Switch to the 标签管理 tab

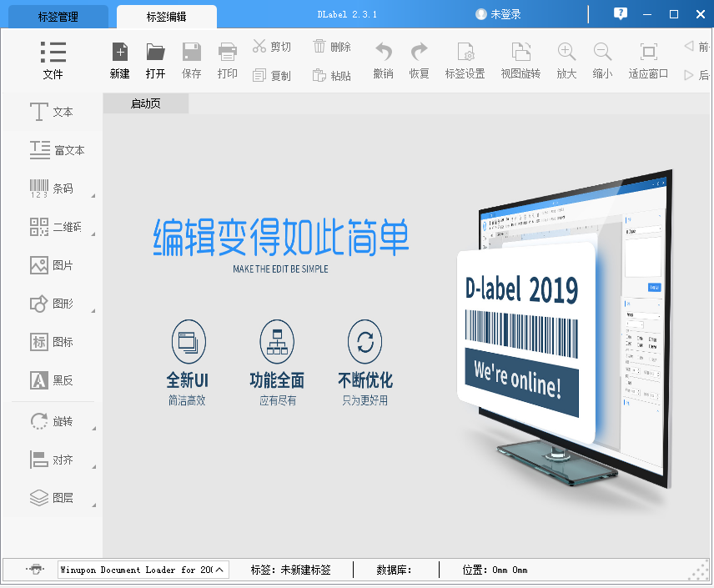click(x=58, y=17)
